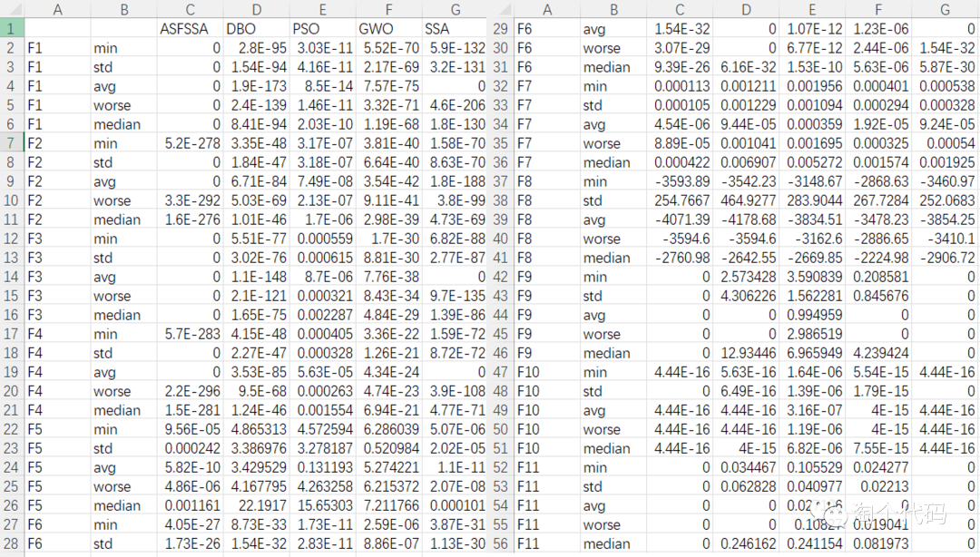The image size is (980, 557).
Task: Click row header 1
Action: (x=12, y=29)
